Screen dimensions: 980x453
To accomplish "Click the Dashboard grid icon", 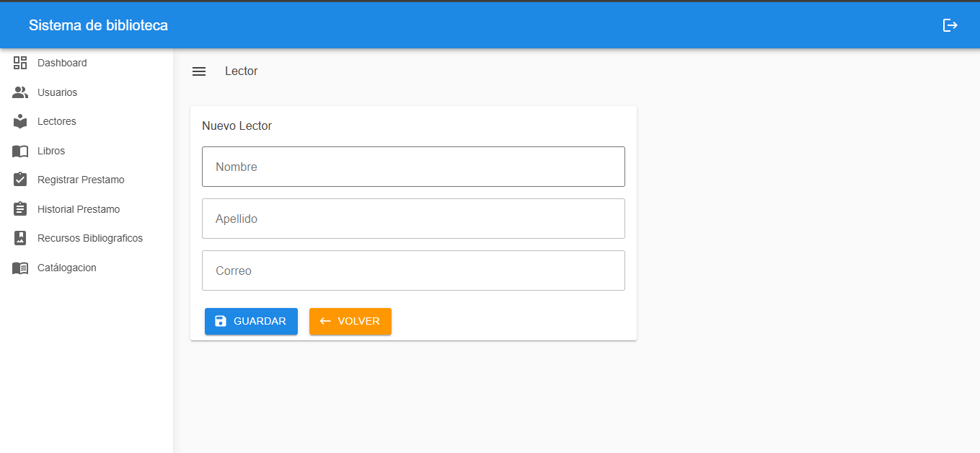I will point(20,63).
